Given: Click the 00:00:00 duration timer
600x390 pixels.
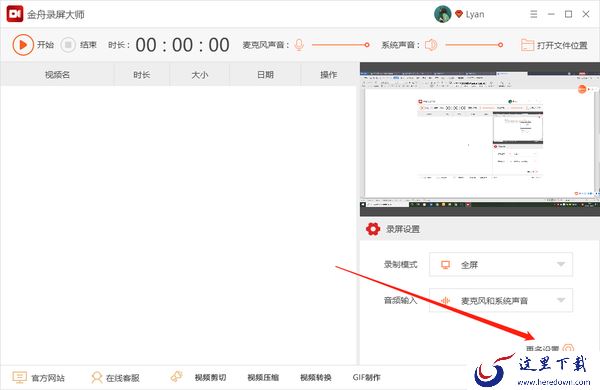Looking at the screenshot, I should click(x=183, y=45).
